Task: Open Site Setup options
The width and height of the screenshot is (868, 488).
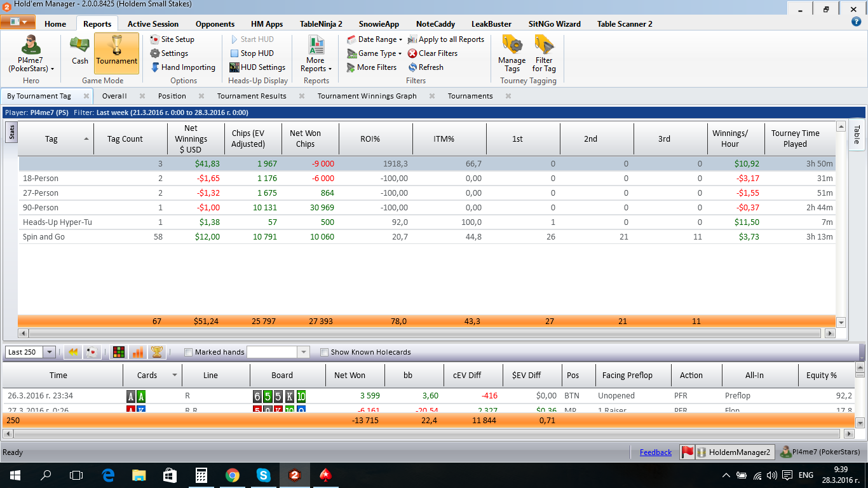Action: point(172,39)
